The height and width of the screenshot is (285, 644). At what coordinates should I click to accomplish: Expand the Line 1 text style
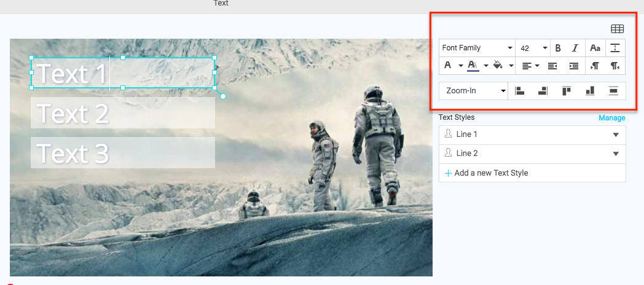coord(616,135)
